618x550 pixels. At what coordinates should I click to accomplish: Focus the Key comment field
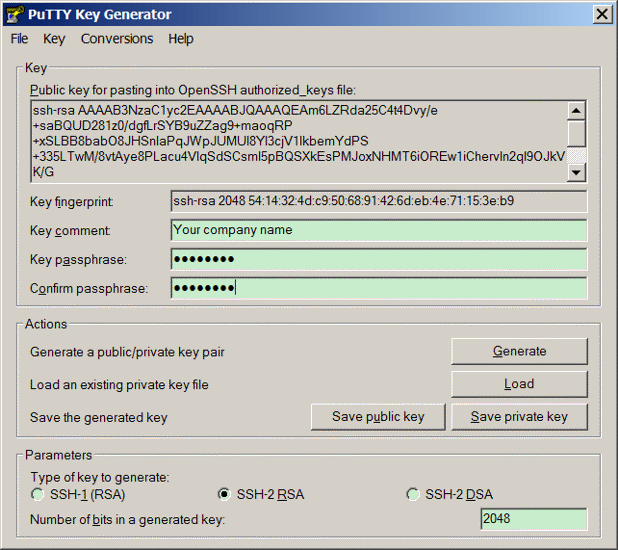[x=379, y=230]
